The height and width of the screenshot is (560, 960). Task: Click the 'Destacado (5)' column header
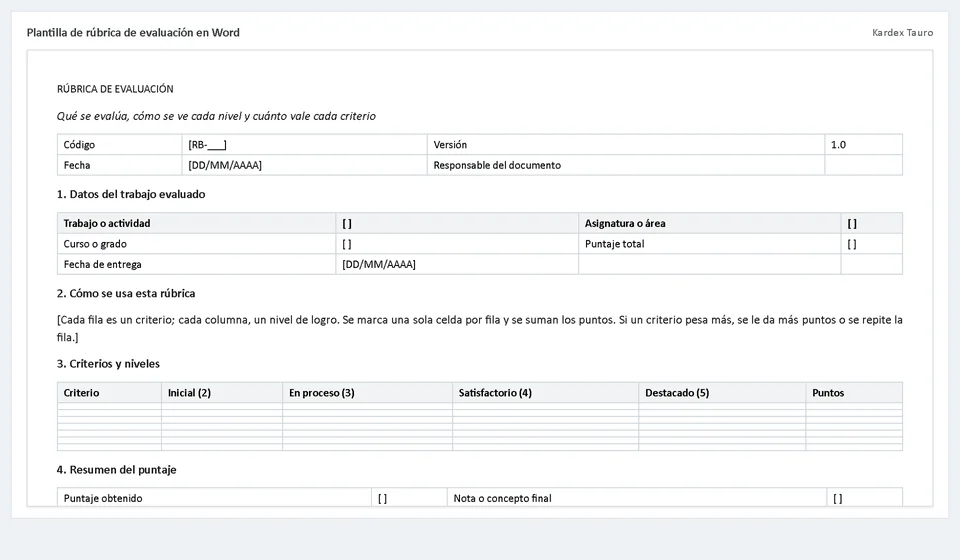point(722,393)
